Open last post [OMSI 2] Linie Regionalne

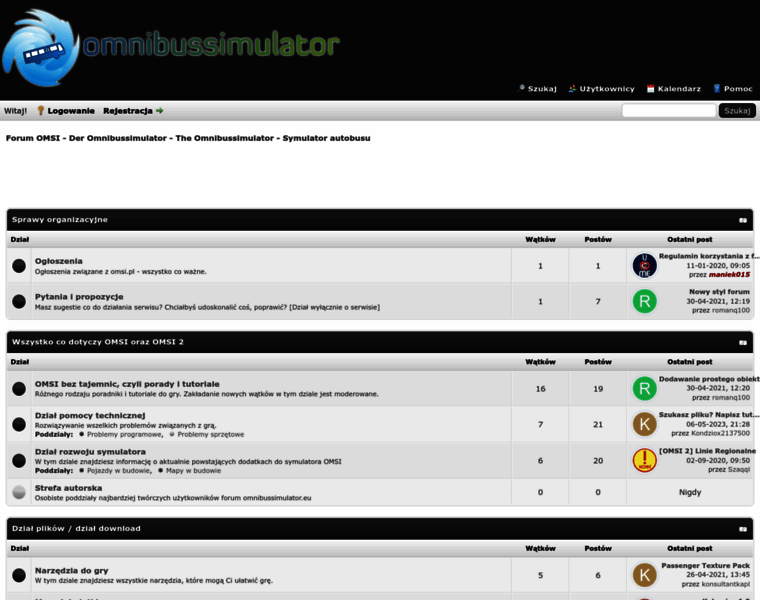(x=707, y=451)
